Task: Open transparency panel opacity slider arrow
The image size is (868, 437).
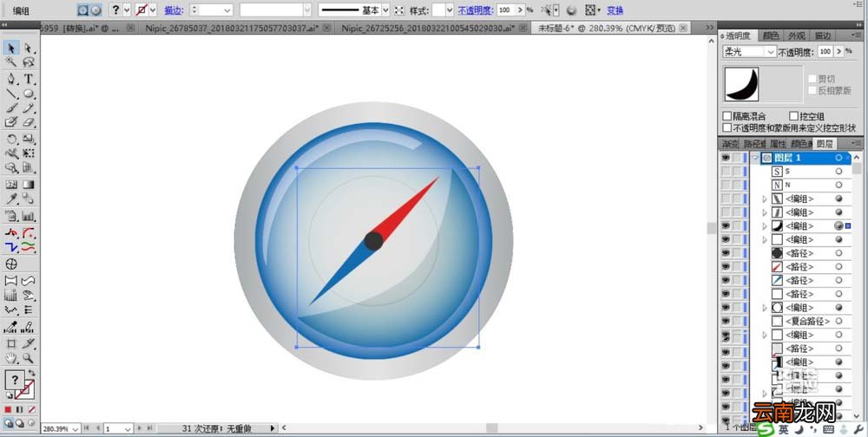Action: point(840,51)
